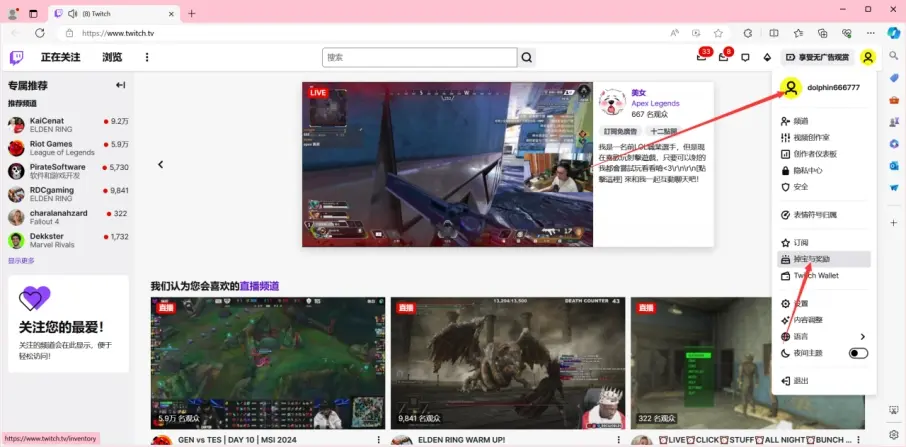Click the search magnifier button
Screen dimensions: 906x447
[x=526, y=57]
